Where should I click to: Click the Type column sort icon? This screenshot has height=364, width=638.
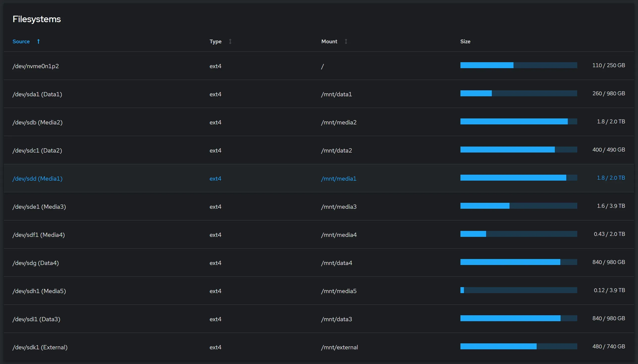click(x=230, y=42)
